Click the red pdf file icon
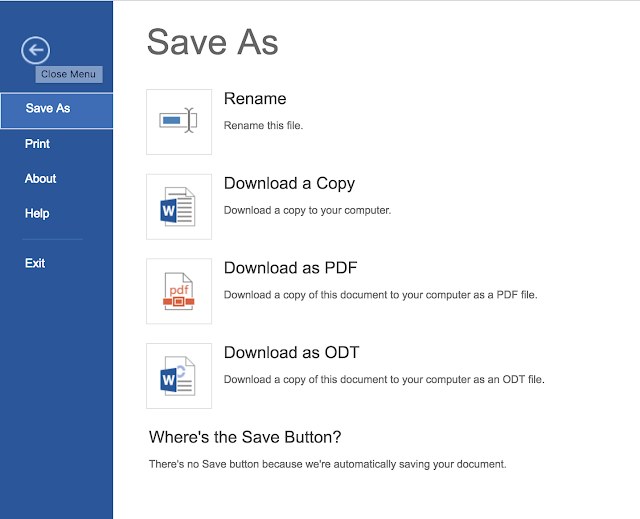Viewport: 640px width, 519px height. pyautogui.click(x=179, y=291)
